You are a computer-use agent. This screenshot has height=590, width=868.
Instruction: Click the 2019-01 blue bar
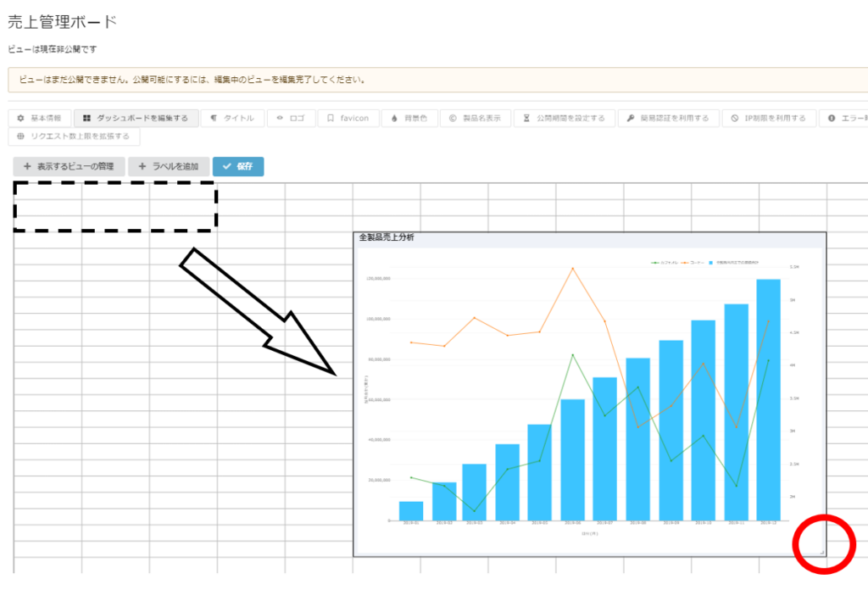pyautogui.click(x=411, y=511)
